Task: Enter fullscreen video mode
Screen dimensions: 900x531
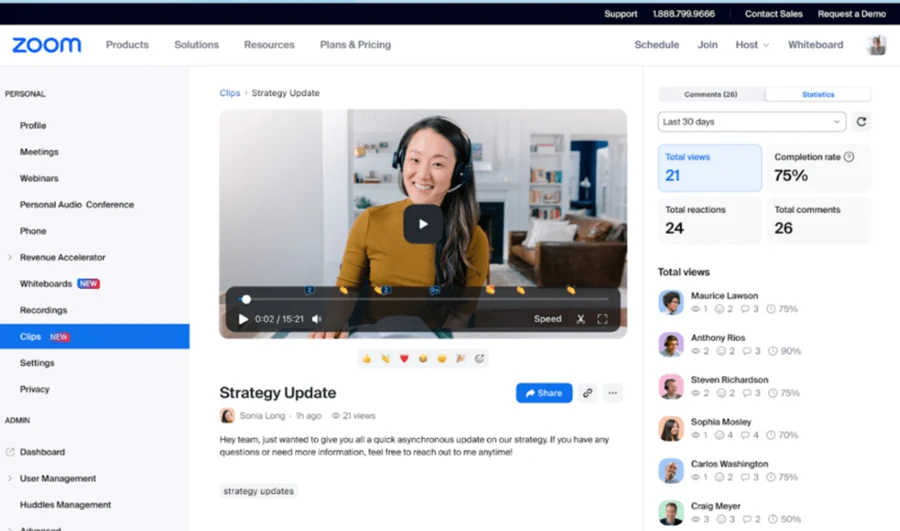Action: coord(602,319)
